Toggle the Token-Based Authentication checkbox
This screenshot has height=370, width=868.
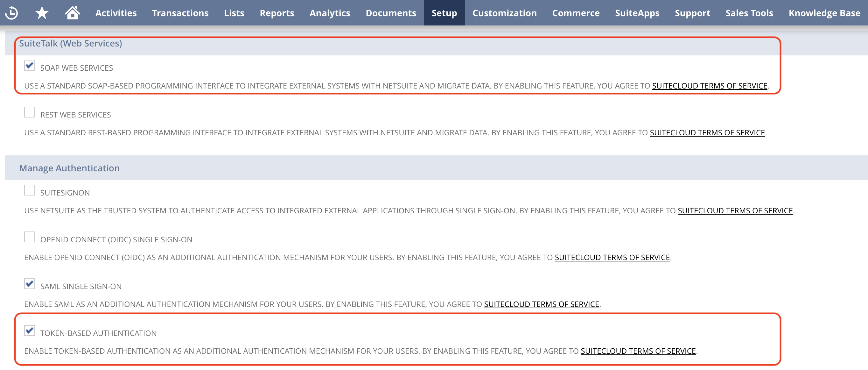click(30, 331)
